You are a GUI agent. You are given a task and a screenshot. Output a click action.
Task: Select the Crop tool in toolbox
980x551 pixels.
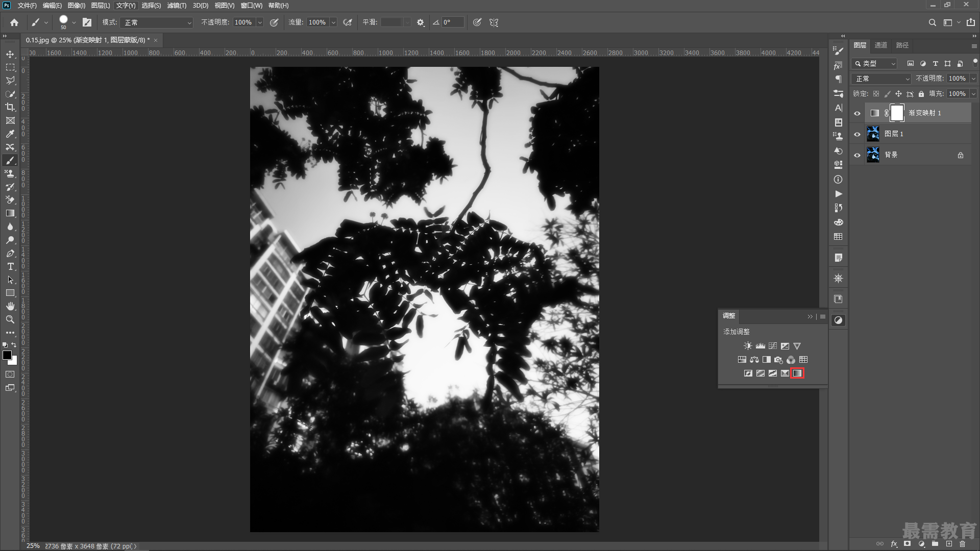click(10, 107)
